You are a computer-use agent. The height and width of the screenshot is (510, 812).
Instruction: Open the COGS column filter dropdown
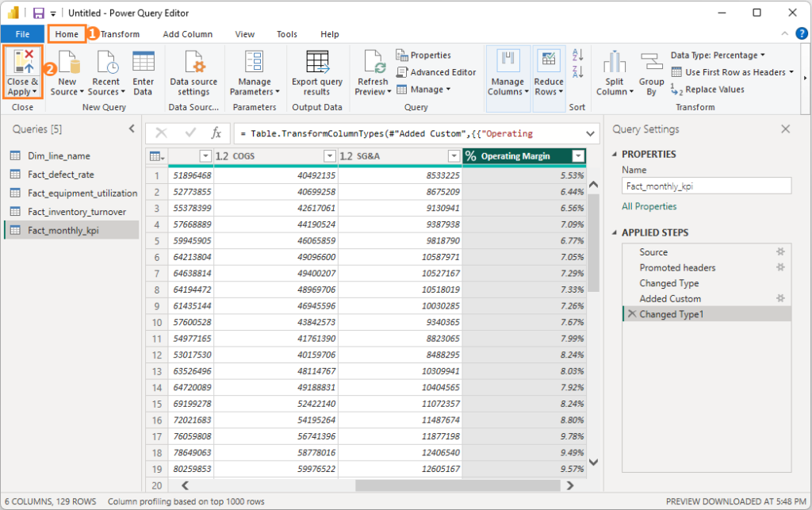329,155
